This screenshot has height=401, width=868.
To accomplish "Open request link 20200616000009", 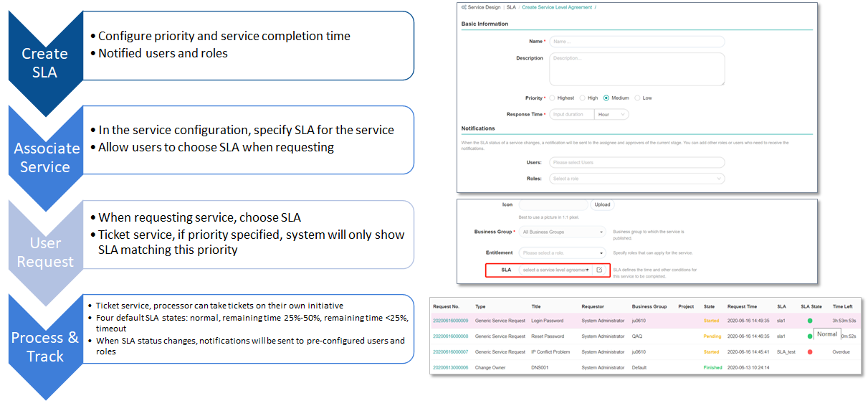I will pyautogui.click(x=451, y=321).
